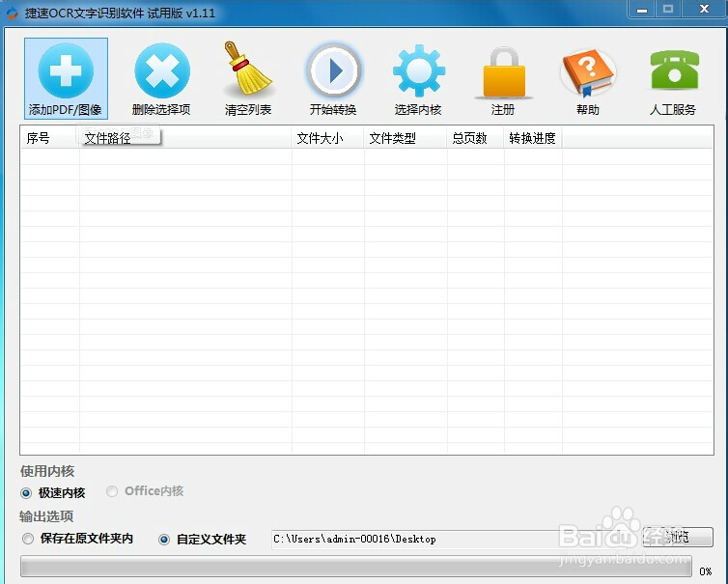Screen dimensions: 728x584
Task: Open kernel selection with the gear icon
Action: point(419,70)
